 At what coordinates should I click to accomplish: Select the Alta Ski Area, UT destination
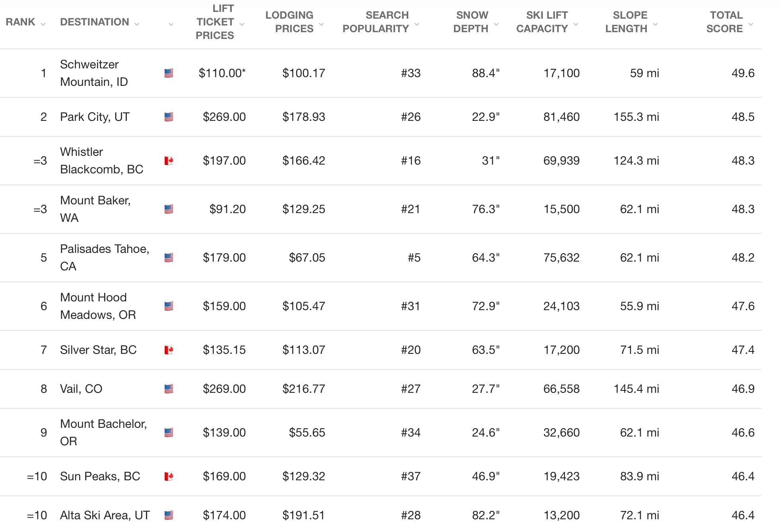click(x=105, y=515)
